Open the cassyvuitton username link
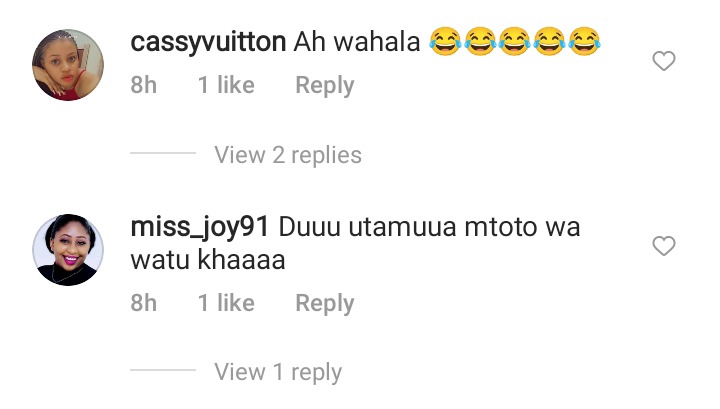The image size is (720, 409). point(208,42)
